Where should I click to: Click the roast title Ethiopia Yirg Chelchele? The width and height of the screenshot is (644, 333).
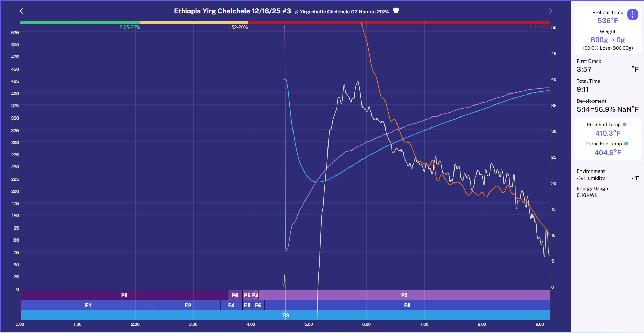[x=232, y=11]
